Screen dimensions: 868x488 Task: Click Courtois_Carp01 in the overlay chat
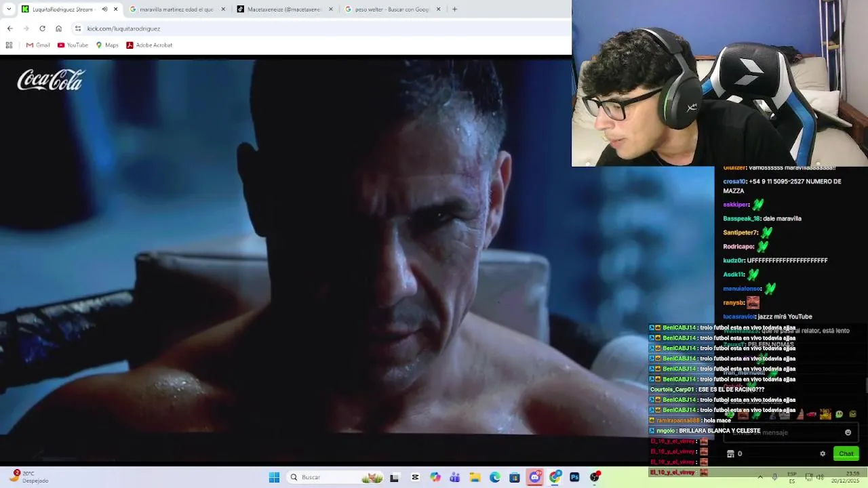point(672,390)
